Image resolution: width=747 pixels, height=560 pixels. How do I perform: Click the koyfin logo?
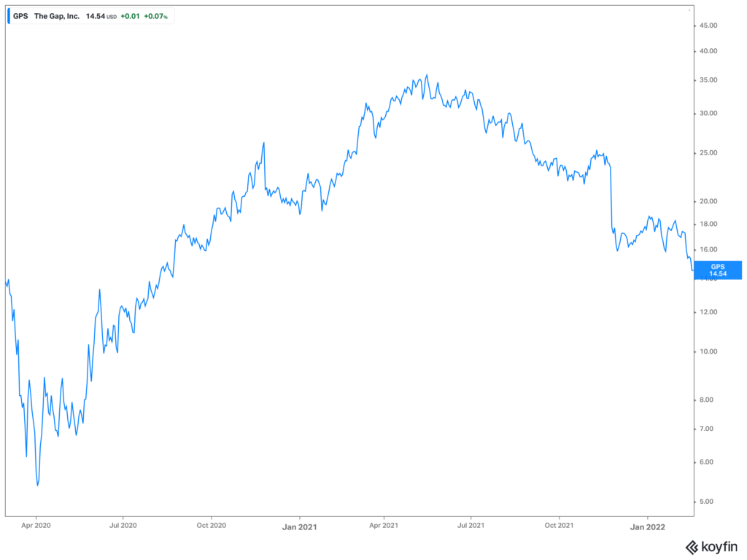[711, 547]
